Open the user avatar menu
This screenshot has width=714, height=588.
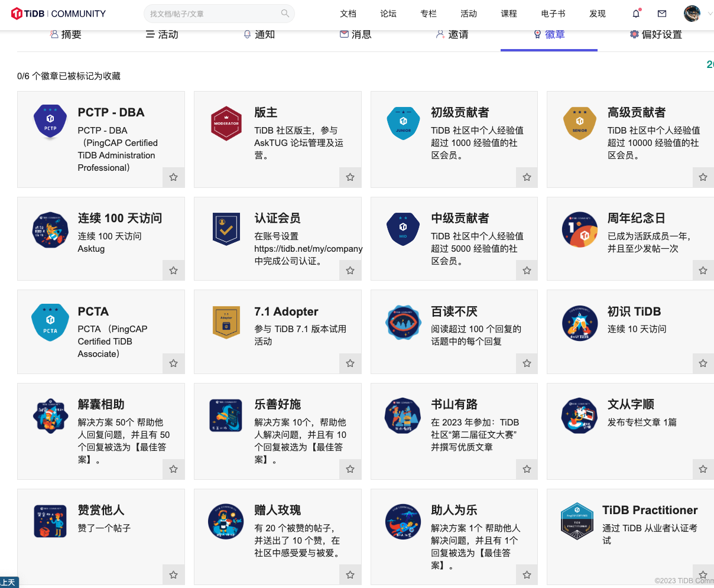(692, 14)
